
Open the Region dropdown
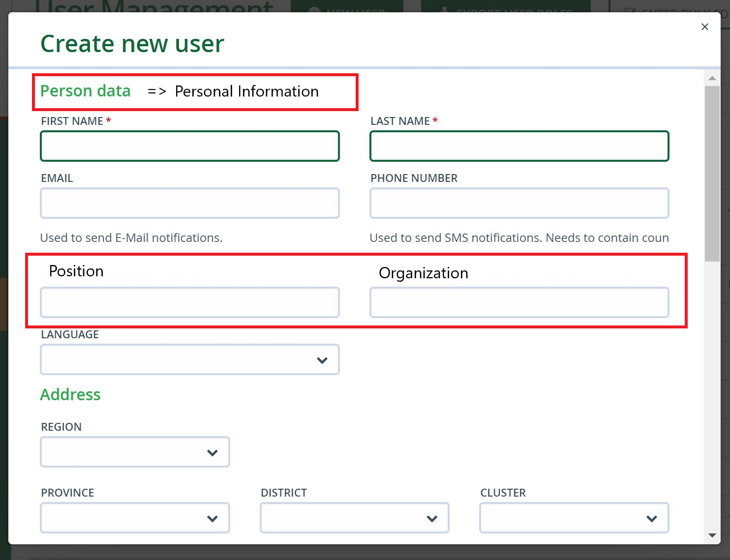(x=135, y=452)
